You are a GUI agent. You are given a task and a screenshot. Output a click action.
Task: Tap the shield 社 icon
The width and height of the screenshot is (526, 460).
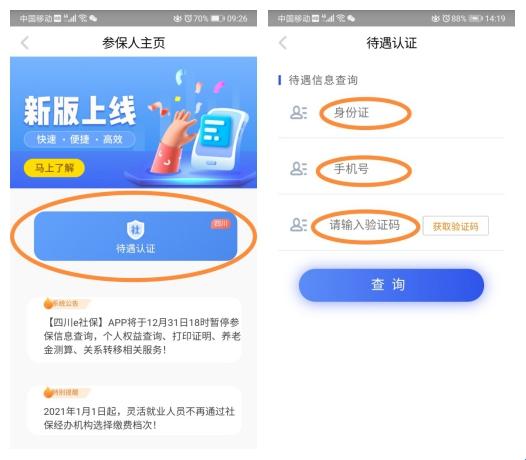pos(135,229)
